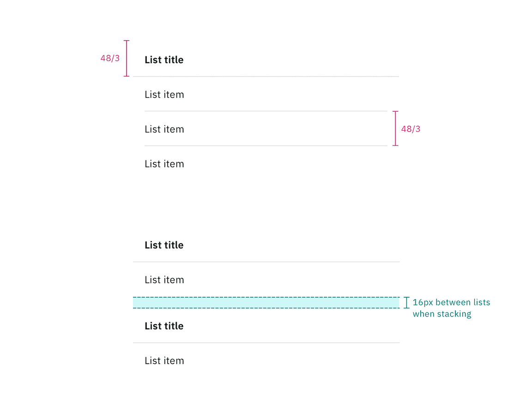Click the divider between second and third top items

(266, 146)
